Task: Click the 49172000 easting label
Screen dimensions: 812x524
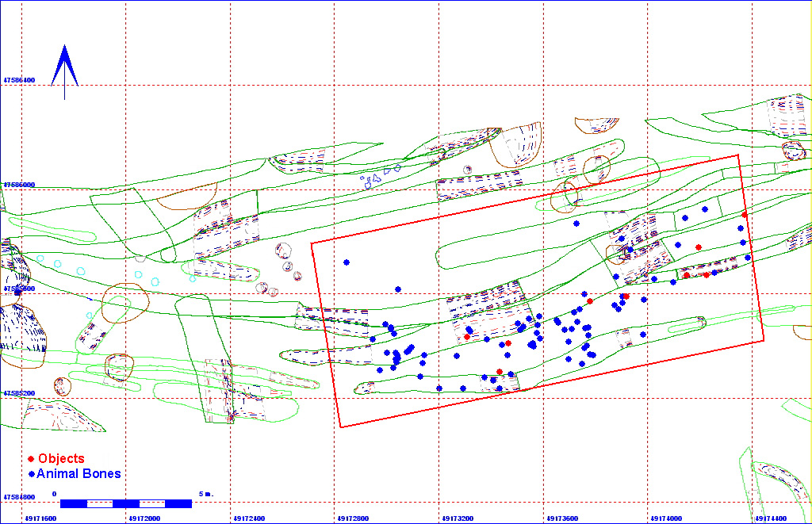Action: [144, 518]
